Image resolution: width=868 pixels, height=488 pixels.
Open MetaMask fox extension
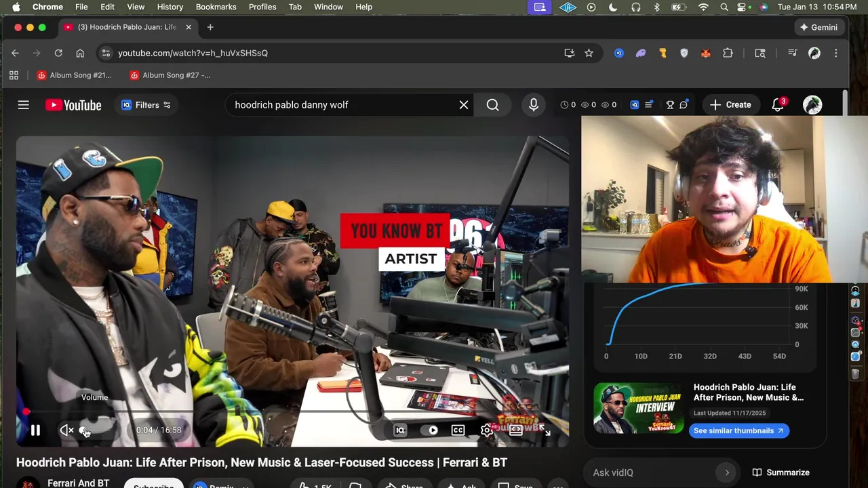tap(706, 53)
